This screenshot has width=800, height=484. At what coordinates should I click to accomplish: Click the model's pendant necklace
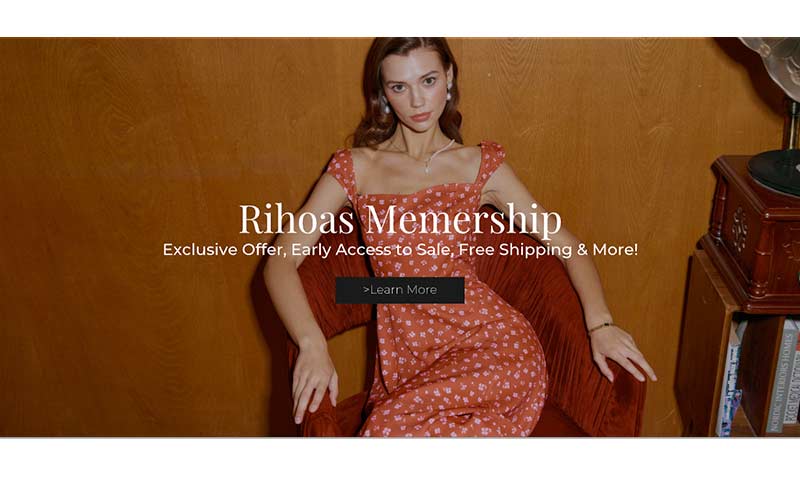pyautogui.click(x=428, y=159)
